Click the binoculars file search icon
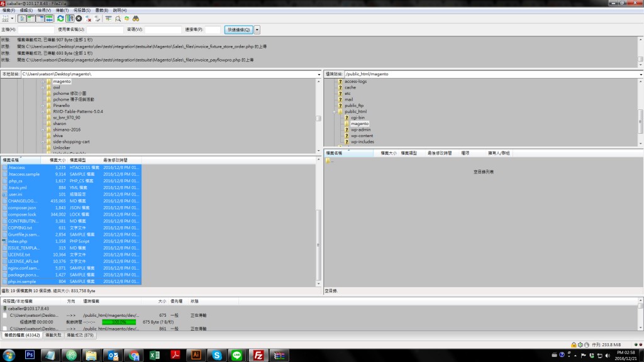The width and height of the screenshot is (644, 362). pyautogui.click(x=136, y=18)
